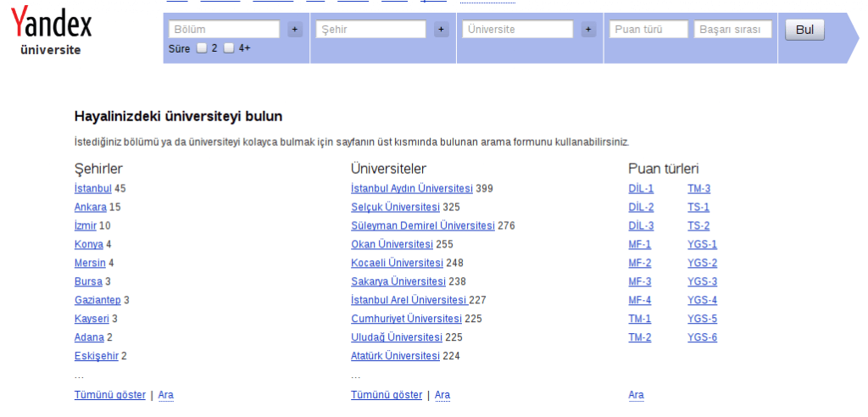Focus the Puan türü input field
This screenshot has height=417, width=868.
click(648, 30)
